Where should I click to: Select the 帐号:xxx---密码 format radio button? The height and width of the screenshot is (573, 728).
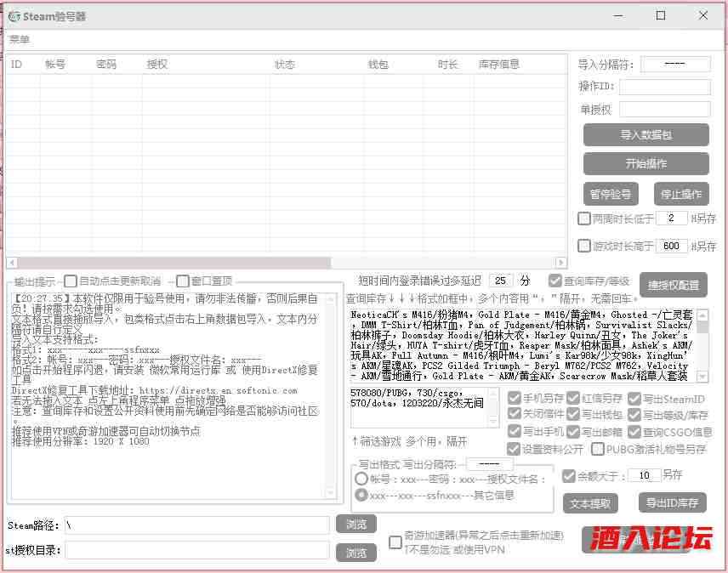[x=361, y=479]
